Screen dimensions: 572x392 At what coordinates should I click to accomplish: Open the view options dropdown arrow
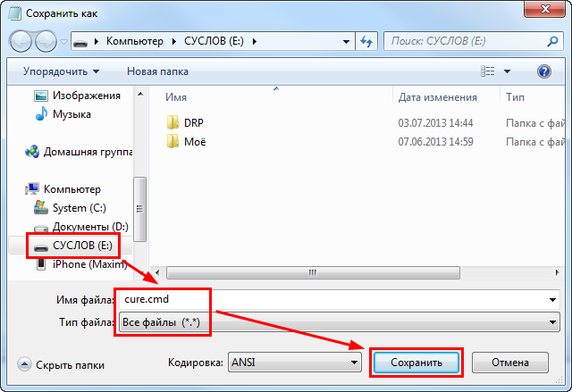coord(507,71)
